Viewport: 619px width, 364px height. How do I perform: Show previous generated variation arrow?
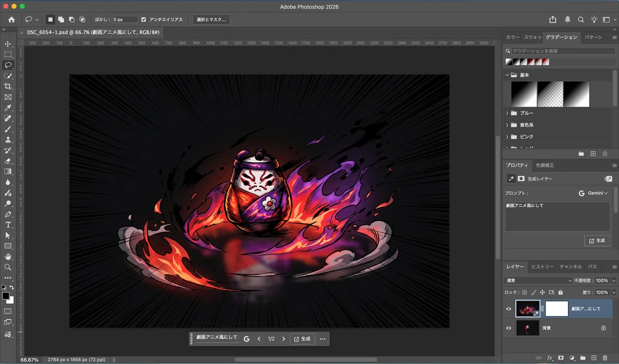click(258, 339)
